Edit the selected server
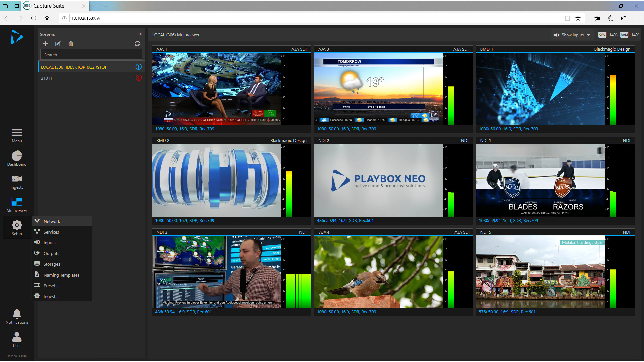644x362 pixels. coord(58,44)
